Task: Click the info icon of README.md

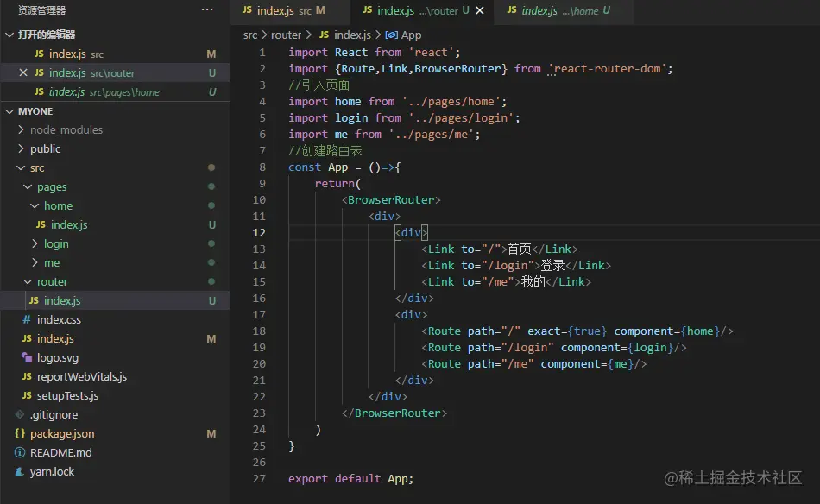Action: 20,453
